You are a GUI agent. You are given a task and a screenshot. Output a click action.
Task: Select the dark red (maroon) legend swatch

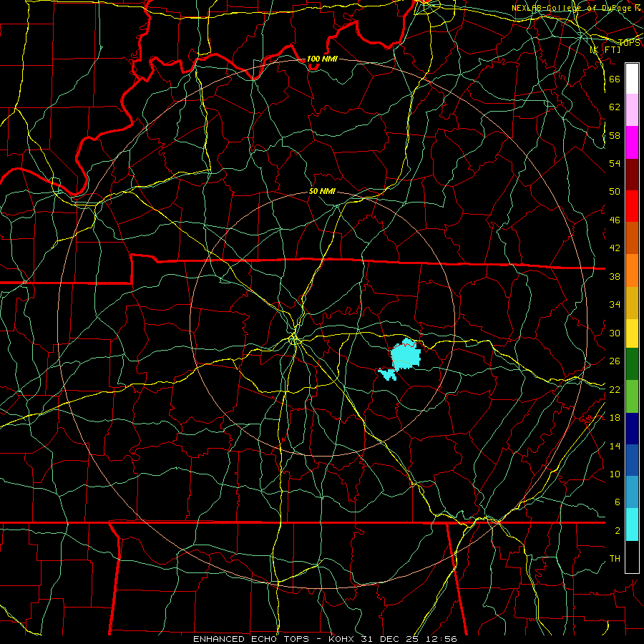pos(632,175)
